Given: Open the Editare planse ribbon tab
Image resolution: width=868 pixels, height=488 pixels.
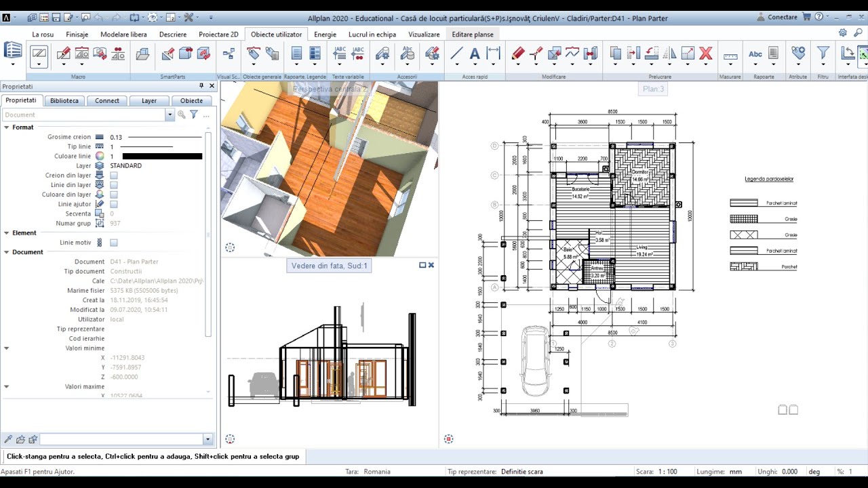Looking at the screenshot, I should coord(473,34).
